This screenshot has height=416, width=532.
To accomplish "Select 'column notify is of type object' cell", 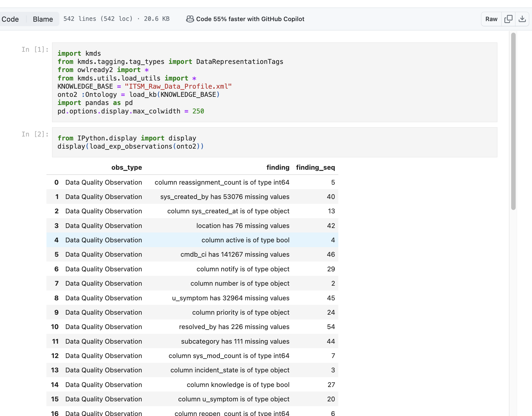I will [x=243, y=269].
